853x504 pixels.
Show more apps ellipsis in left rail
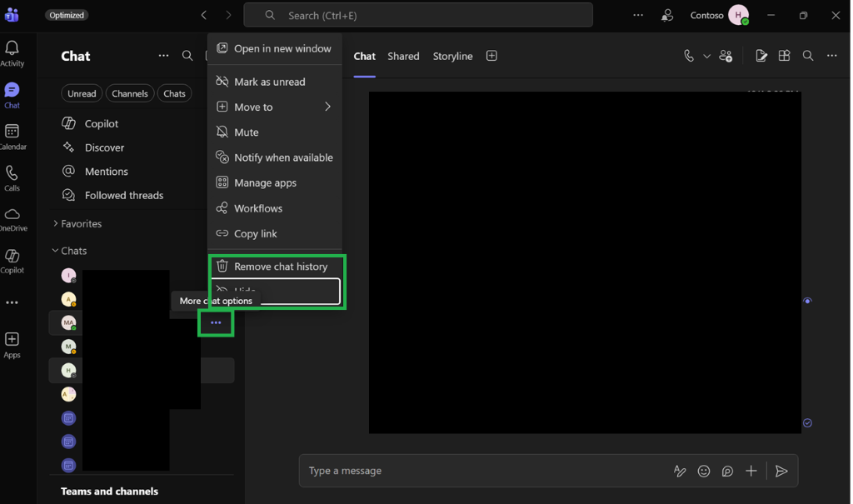coord(12,302)
